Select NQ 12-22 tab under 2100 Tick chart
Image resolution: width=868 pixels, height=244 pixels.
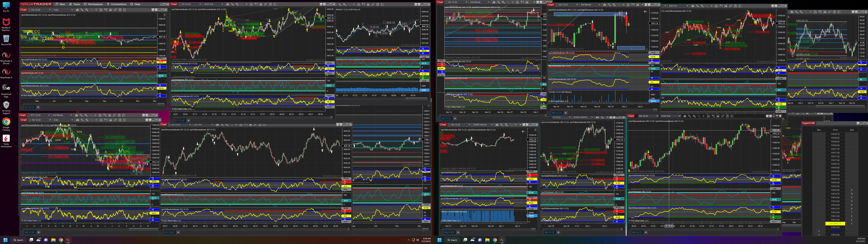[x=637, y=232]
